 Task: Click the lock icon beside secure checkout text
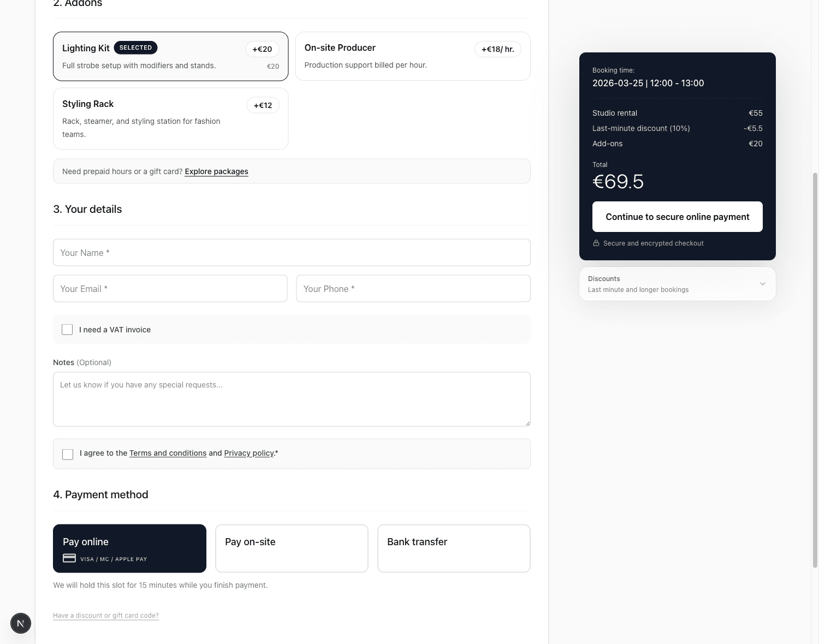(x=597, y=243)
